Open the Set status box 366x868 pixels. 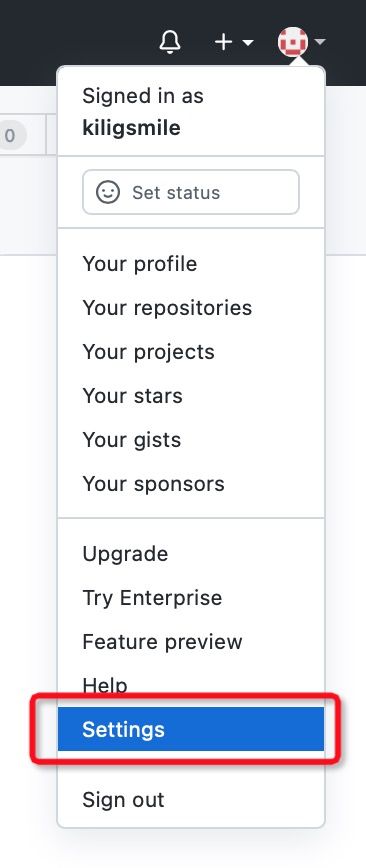(x=191, y=192)
